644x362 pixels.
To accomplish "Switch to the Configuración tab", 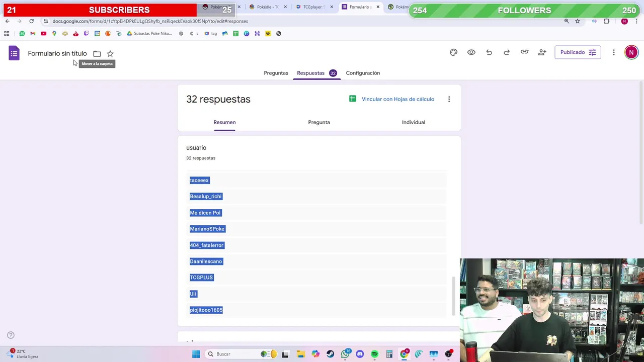I will coord(363,73).
